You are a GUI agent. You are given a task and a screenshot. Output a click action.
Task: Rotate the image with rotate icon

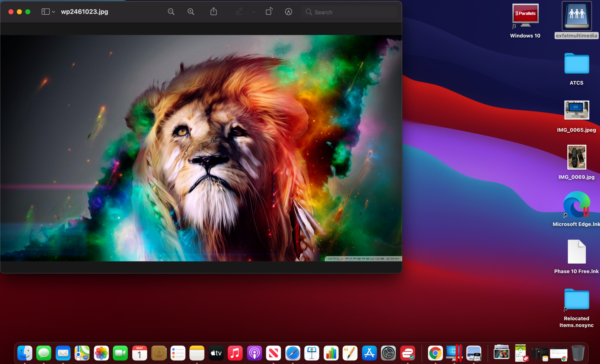(269, 12)
